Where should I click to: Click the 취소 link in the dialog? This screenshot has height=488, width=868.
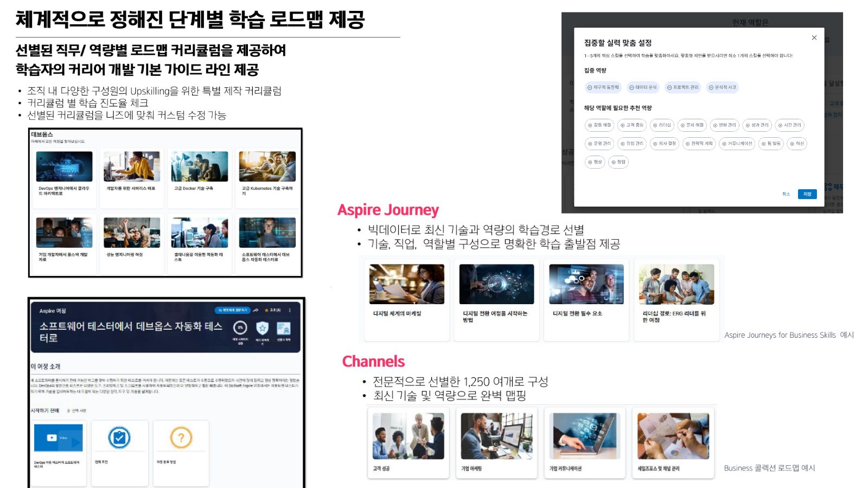pos(786,194)
